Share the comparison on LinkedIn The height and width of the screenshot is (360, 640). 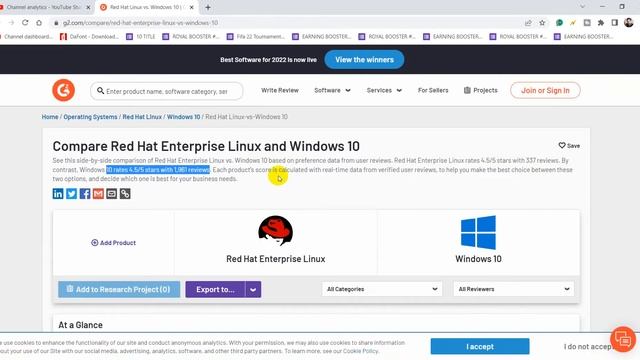click(x=58, y=193)
